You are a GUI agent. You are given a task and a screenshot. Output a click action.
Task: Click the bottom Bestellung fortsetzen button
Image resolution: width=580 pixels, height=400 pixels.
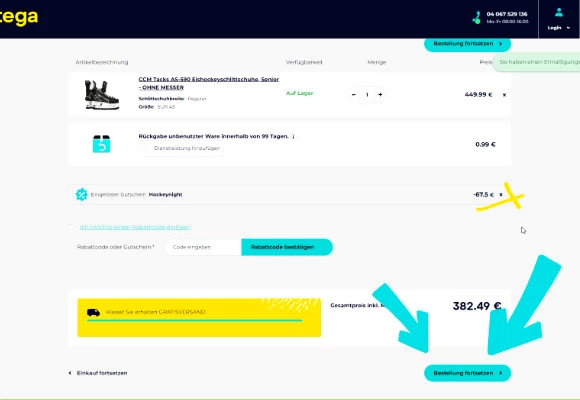[467, 373]
